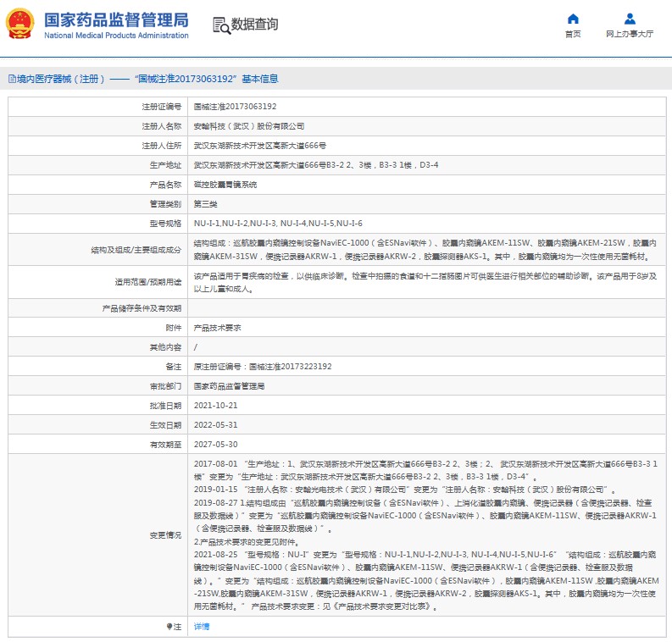Click the 数据查询 heading text
The width and height of the screenshot is (672, 642).
[x=254, y=25]
